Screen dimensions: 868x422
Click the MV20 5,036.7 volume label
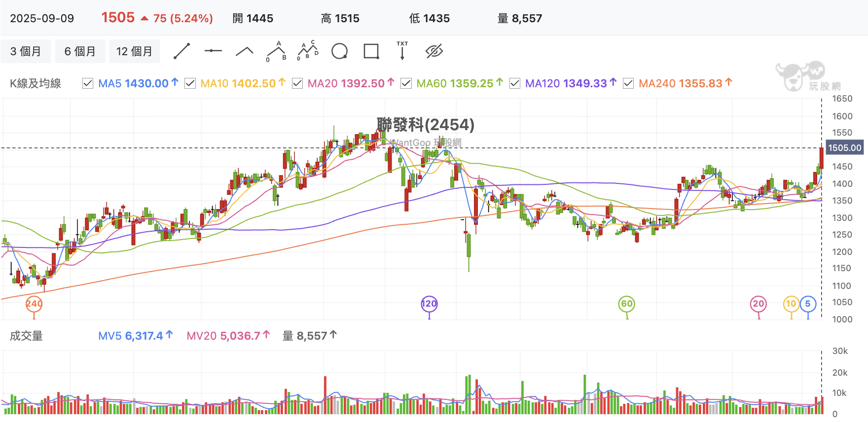click(228, 336)
